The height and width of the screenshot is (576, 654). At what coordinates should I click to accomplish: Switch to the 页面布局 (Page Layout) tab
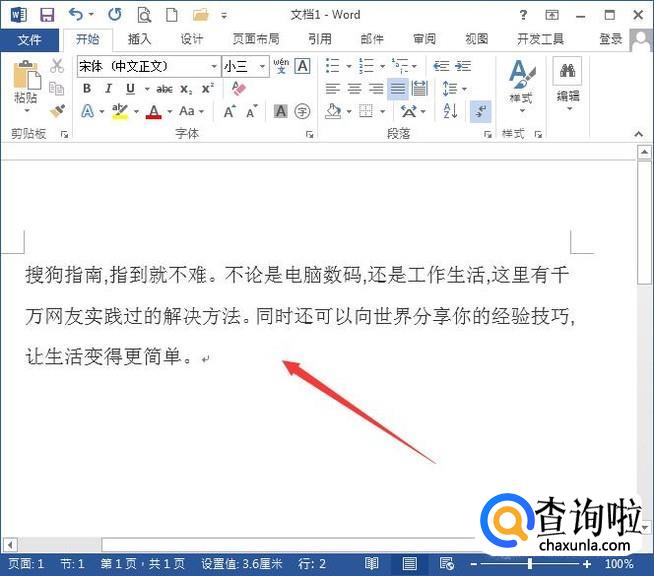pyautogui.click(x=255, y=39)
